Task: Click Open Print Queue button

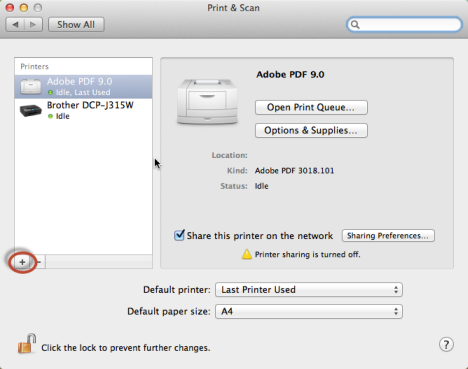Action: click(x=311, y=107)
